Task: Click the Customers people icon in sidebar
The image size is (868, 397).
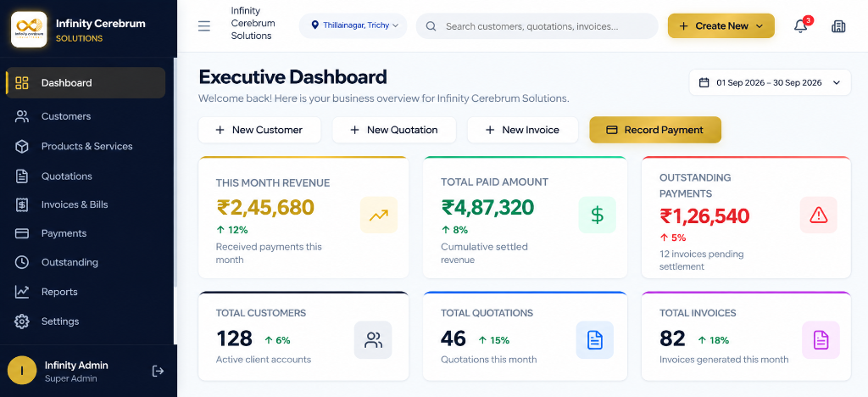Action: [x=21, y=116]
